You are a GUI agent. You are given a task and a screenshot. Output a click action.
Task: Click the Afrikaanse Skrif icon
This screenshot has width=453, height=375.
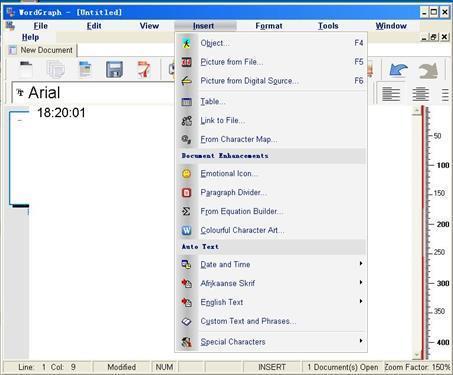[186, 283]
